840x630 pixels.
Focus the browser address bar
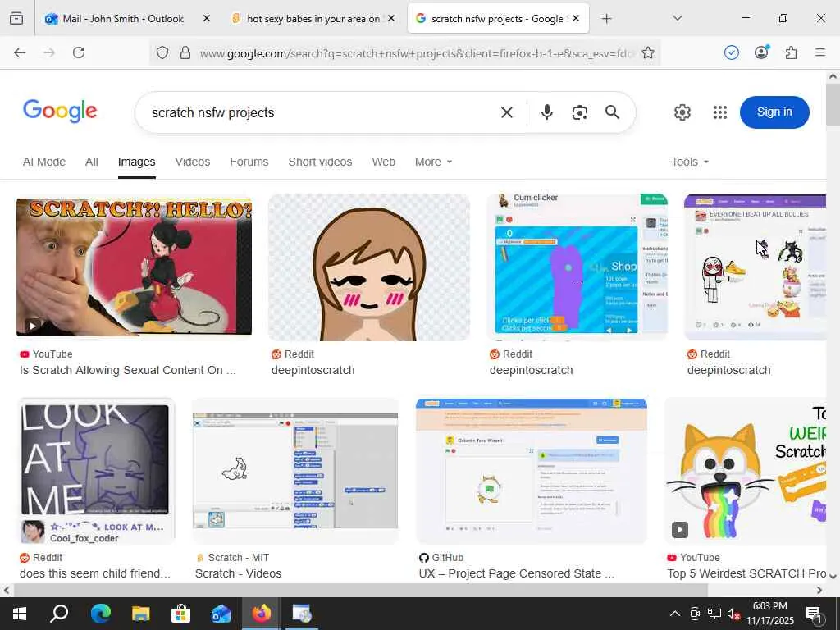[x=417, y=53]
